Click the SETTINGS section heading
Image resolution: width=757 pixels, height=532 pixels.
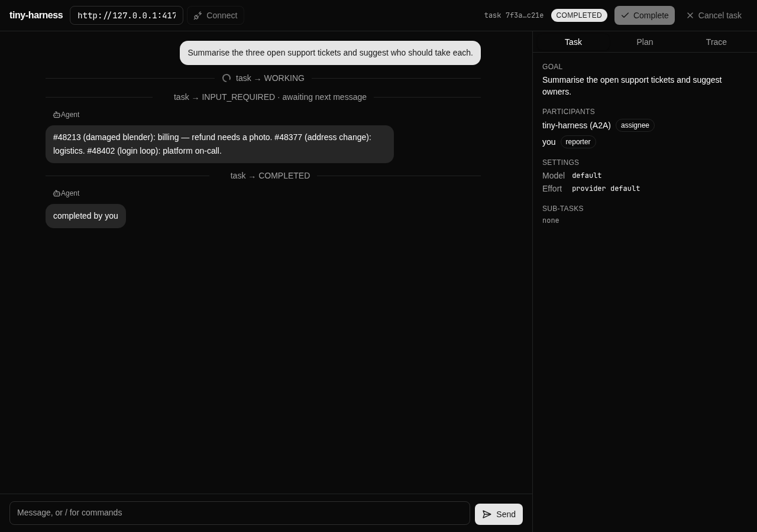pyautogui.click(x=561, y=163)
